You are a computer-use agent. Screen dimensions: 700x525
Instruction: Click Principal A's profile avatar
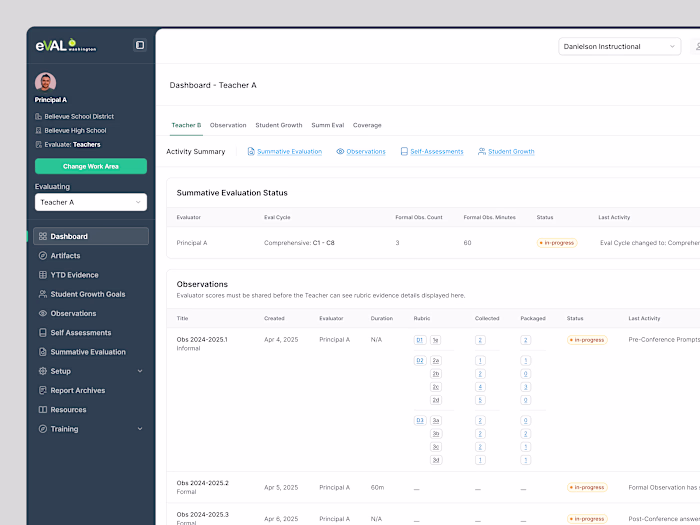46,82
